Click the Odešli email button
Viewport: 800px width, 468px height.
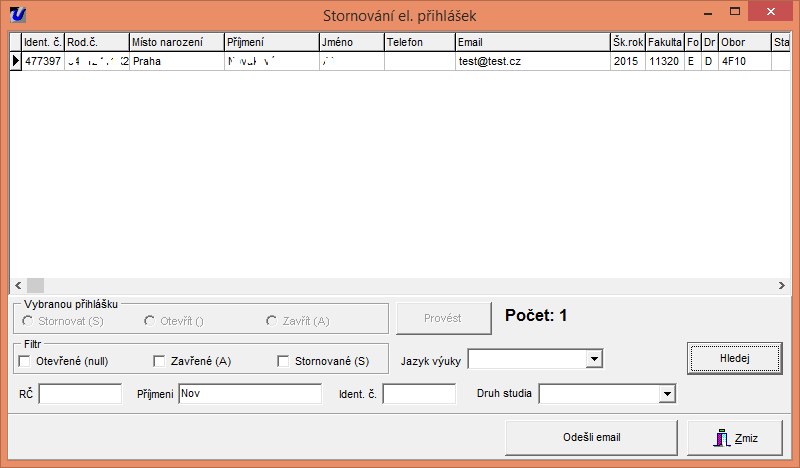(592, 438)
